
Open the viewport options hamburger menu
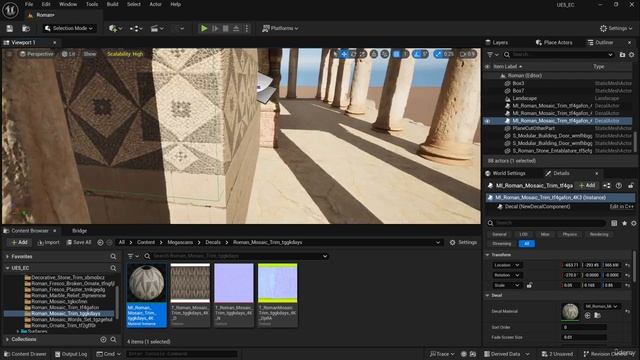[x=9, y=54]
